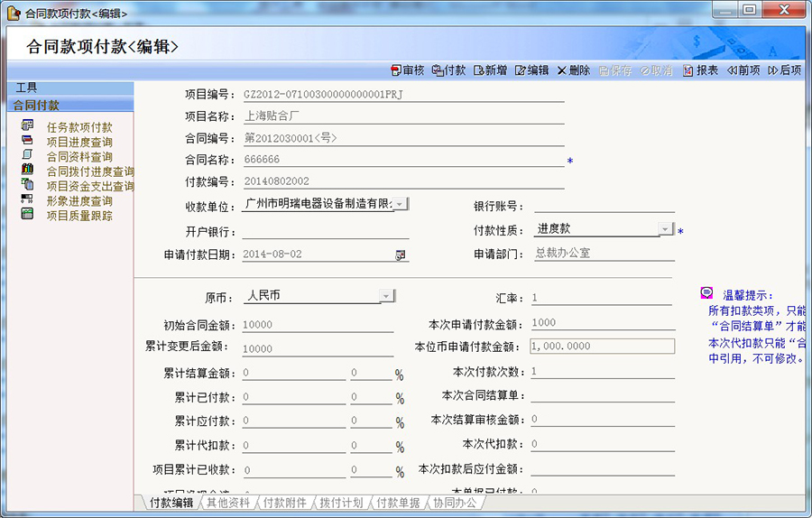This screenshot has width=812, height=518.
Task: Open the 拨付计划 tab
Action: pyautogui.click(x=340, y=503)
